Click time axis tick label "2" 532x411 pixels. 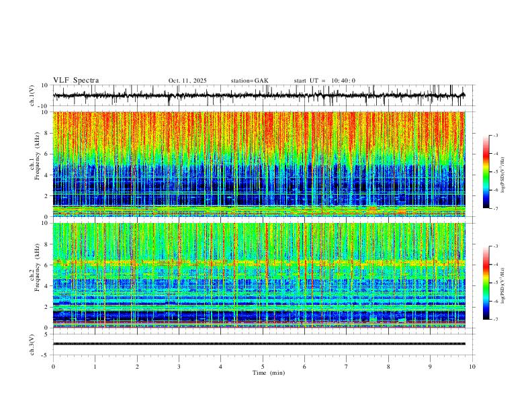point(137,367)
